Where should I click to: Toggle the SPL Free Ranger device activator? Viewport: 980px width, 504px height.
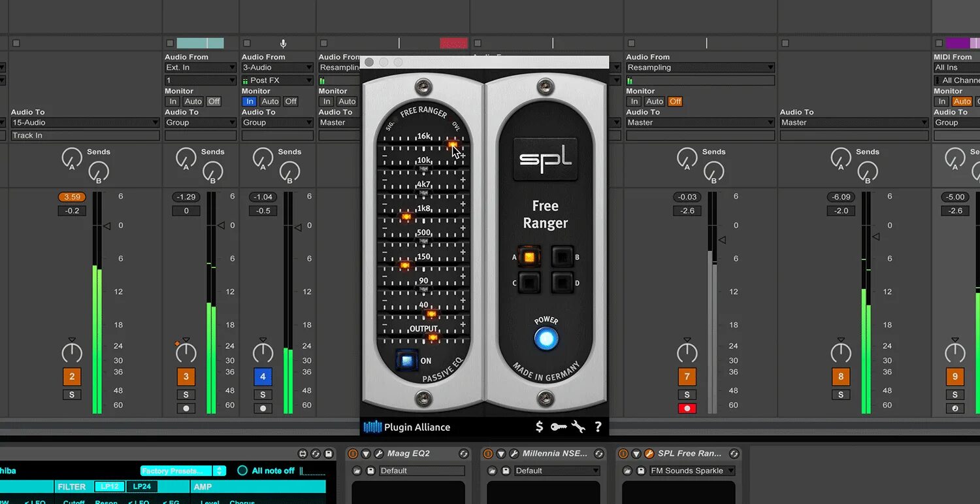(623, 454)
